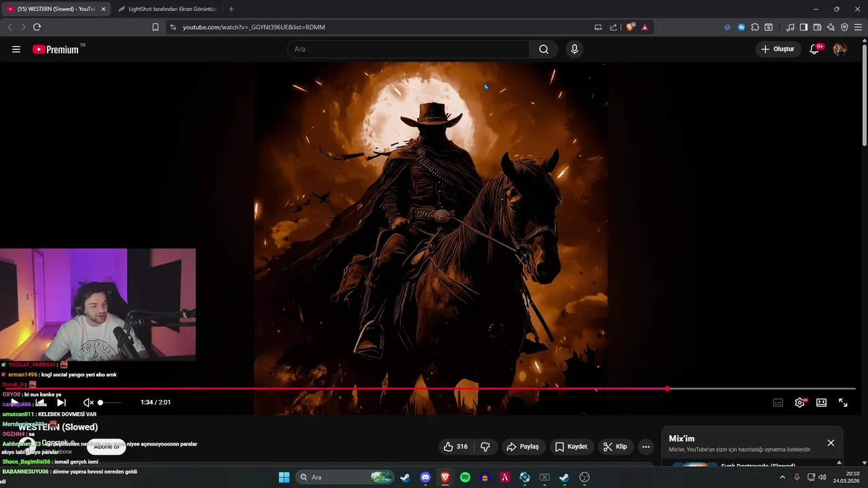Show hidden system tray icons
Image resolution: width=868 pixels, height=488 pixels.
coord(782,477)
